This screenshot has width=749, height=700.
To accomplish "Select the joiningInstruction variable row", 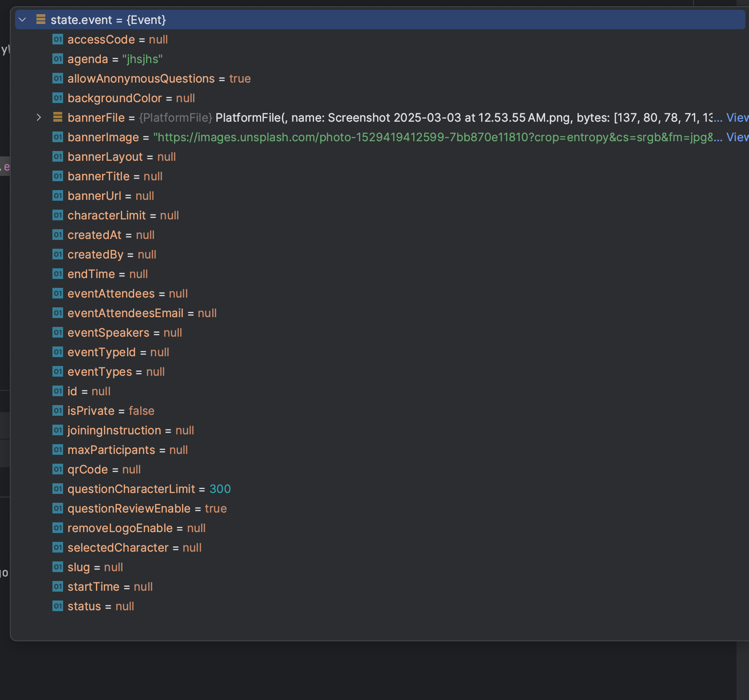I will click(130, 430).
